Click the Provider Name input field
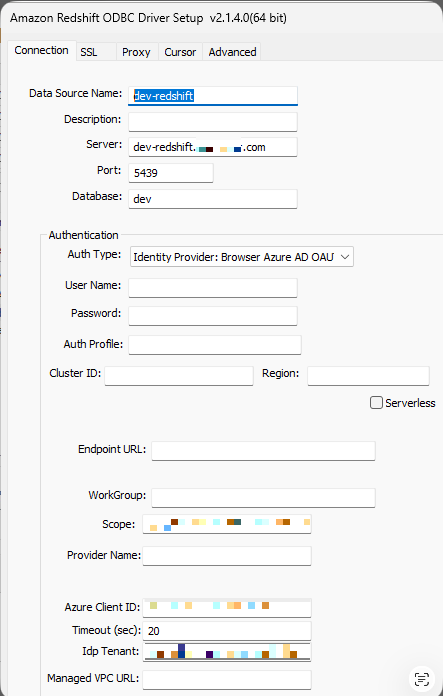445x696 pixels. tap(227, 556)
